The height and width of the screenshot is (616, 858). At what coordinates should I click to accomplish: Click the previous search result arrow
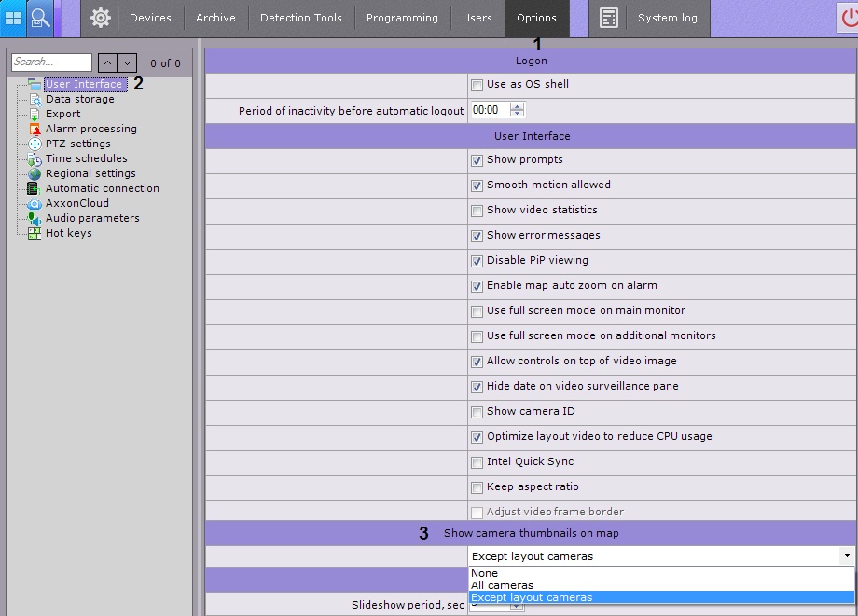[107, 62]
